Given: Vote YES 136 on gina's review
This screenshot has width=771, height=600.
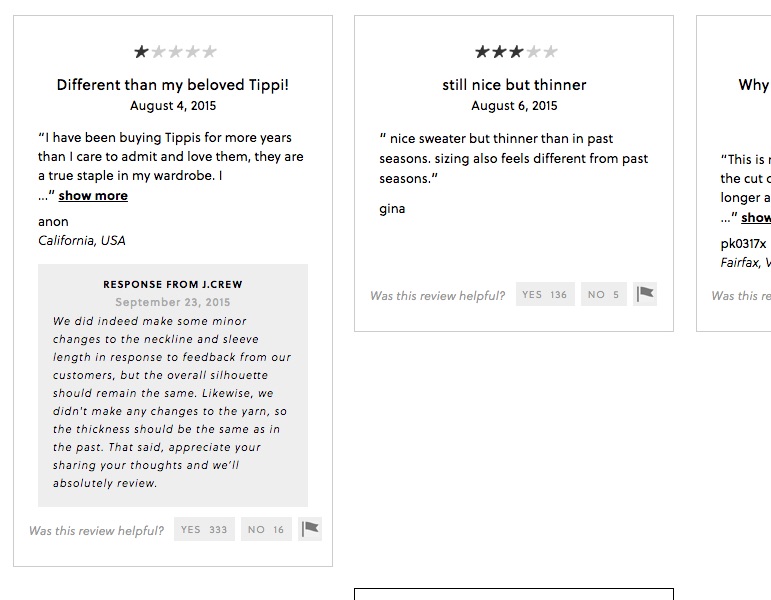Looking at the screenshot, I should [x=545, y=294].
